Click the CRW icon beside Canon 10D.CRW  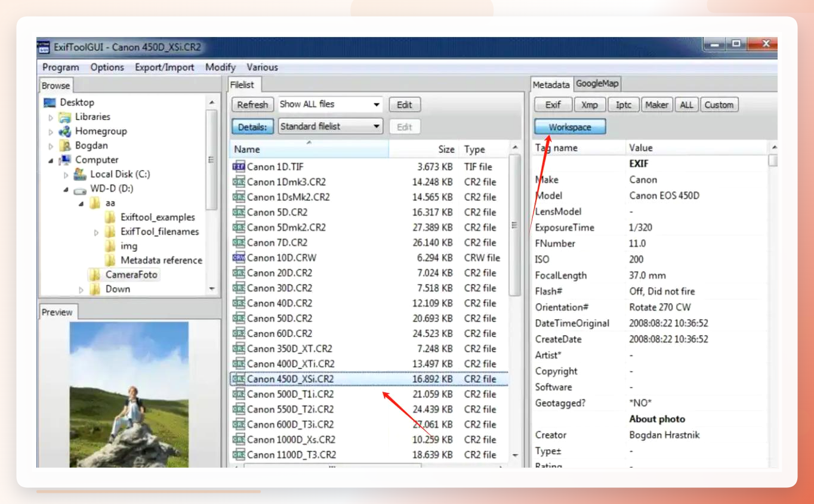point(239,258)
